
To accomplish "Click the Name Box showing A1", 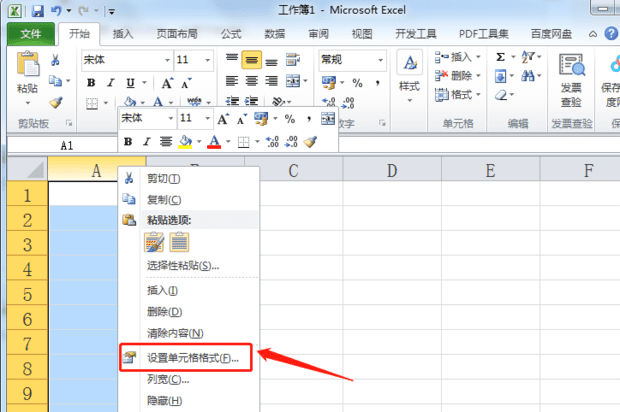I will point(66,145).
